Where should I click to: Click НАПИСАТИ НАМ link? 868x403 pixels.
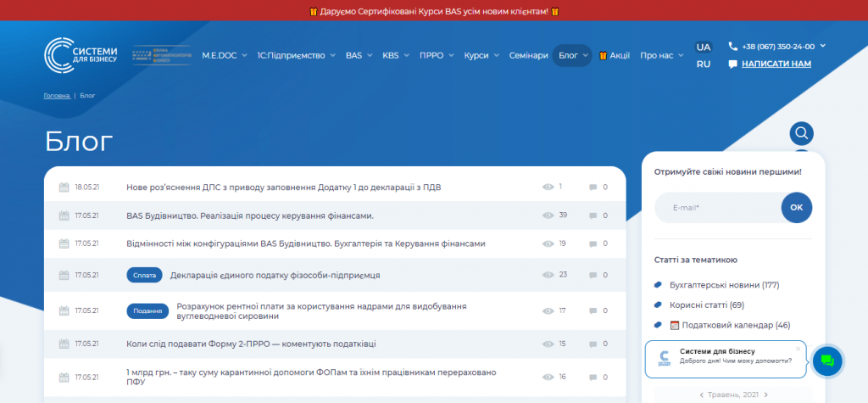pos(776,64)
